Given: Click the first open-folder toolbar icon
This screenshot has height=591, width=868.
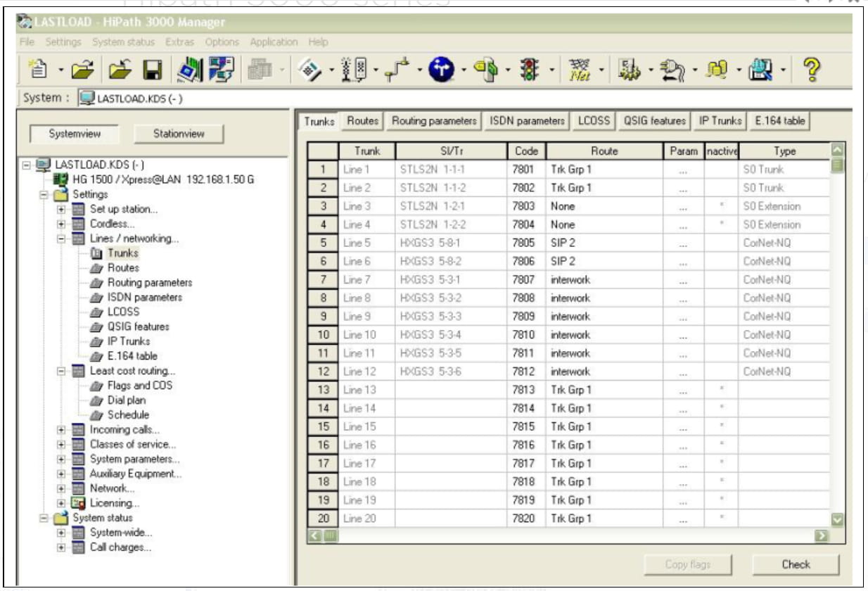Looking at the screenshot, I should coord(82,69).
